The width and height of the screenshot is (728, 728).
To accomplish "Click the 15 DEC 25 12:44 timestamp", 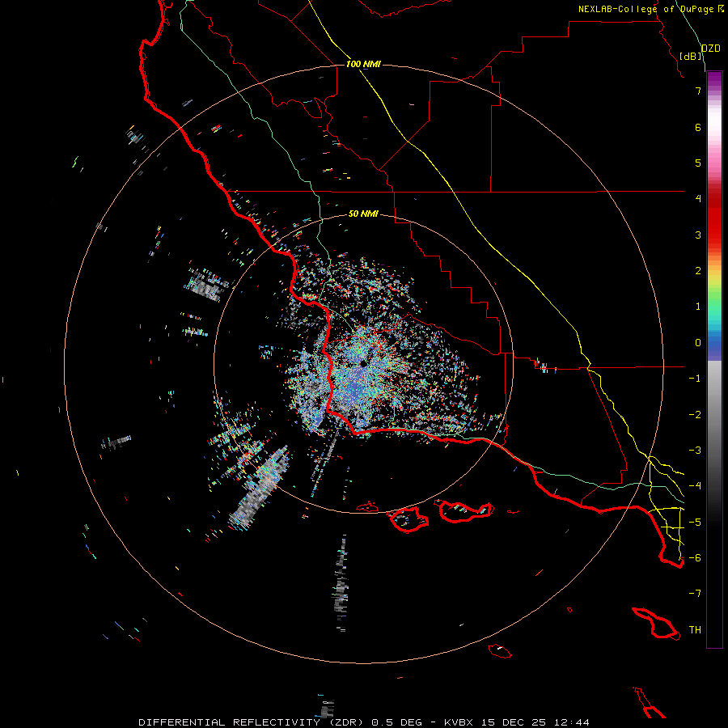I will click(535, 722).
